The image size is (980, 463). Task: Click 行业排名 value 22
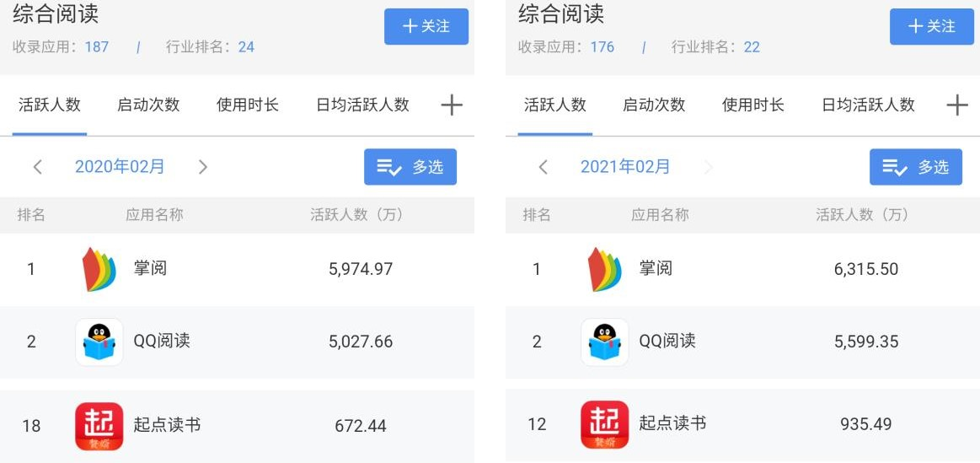[x=752, y=47]
